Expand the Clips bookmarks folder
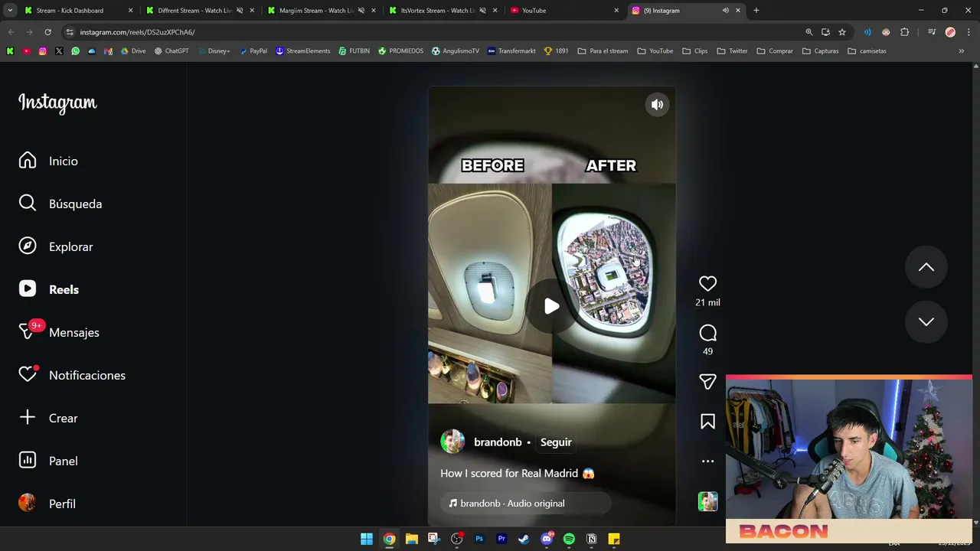The image size is (980, 551). pos(694,51)
